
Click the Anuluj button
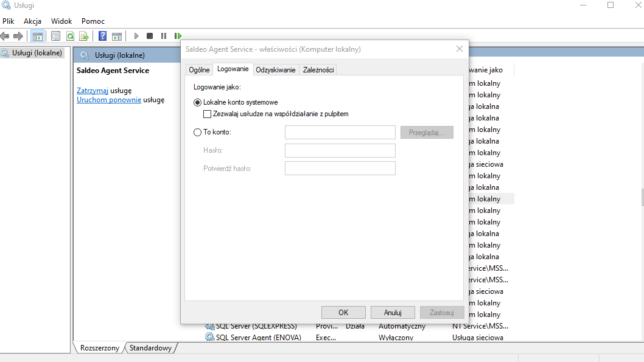pyautogui.click(x=393, y=312)
